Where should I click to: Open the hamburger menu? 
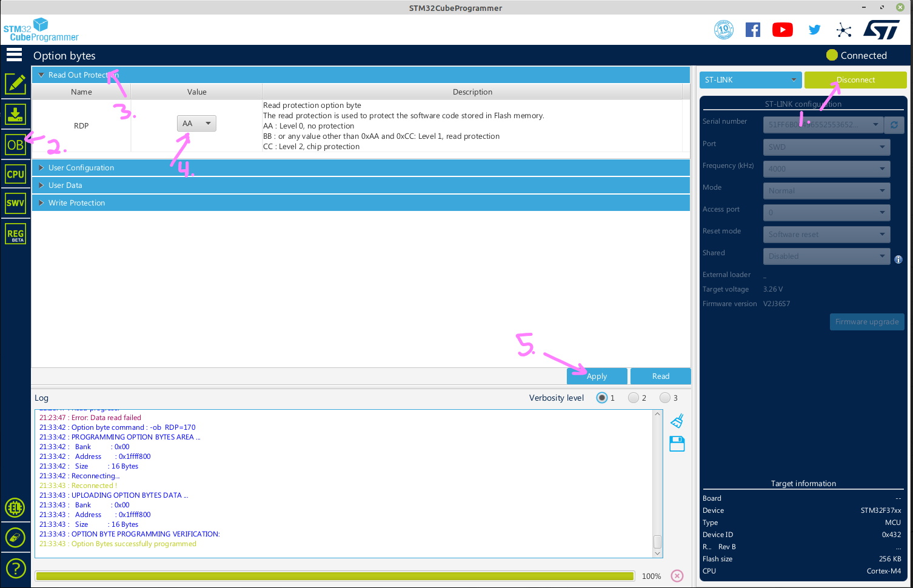click(x=15, y=55)
